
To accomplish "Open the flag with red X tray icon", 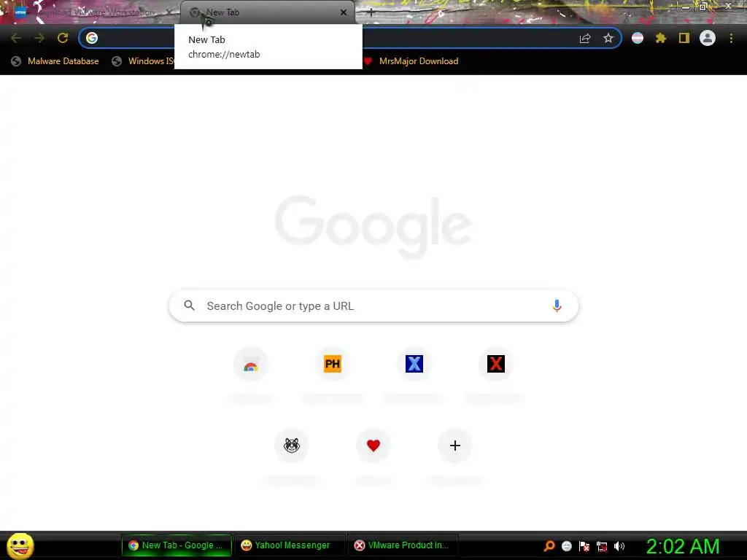I will click(x=584, y=546).
